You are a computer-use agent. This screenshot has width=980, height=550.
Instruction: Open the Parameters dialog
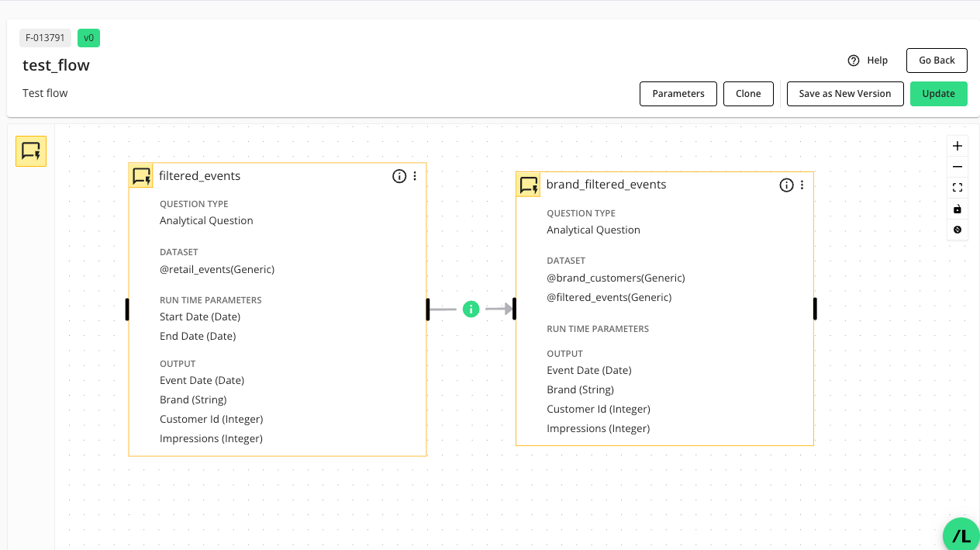click(x=678, y=94)
